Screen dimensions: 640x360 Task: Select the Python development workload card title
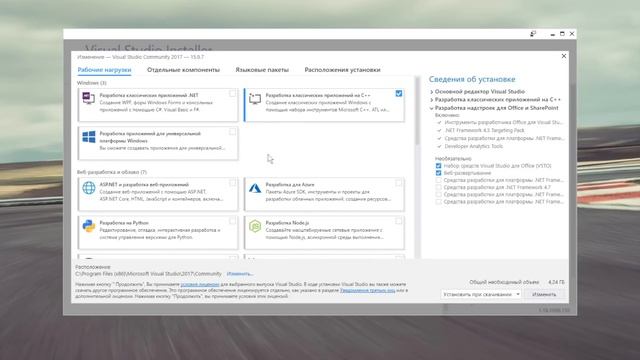click(124, 223)
